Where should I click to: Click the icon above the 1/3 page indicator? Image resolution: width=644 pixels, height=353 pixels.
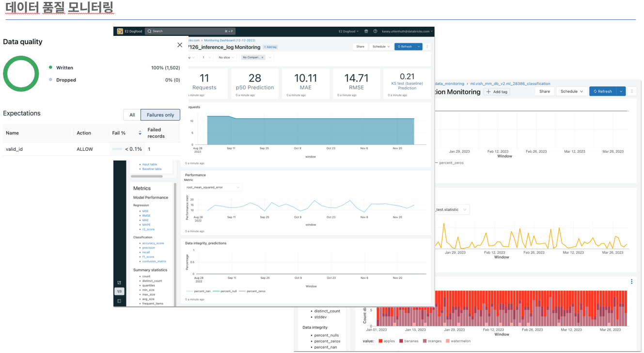[119, 283]
